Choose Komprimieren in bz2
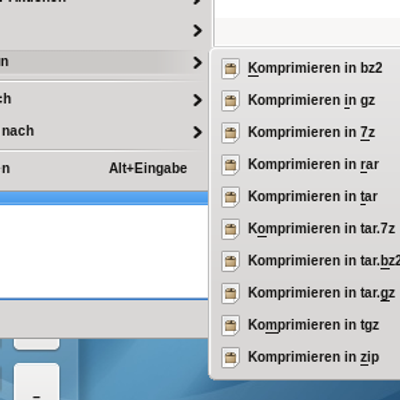This screenshot has width=400, height=400. tap(306, 68)
